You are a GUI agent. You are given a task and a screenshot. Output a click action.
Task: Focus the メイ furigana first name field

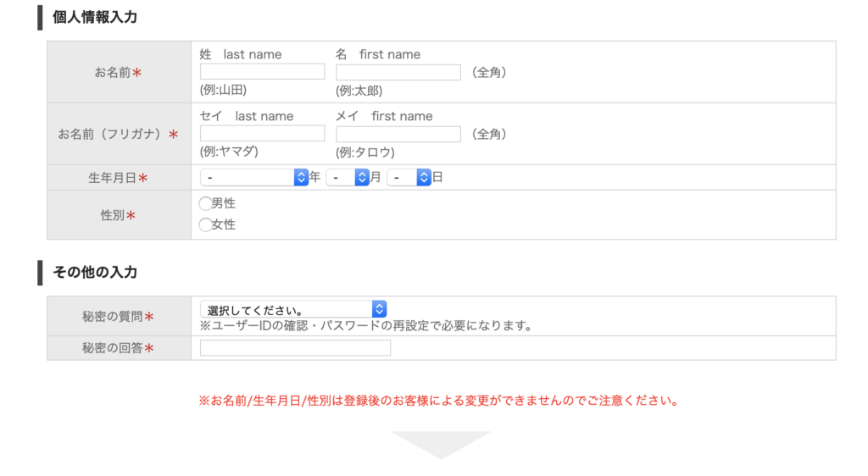click(x=398, y=135)
